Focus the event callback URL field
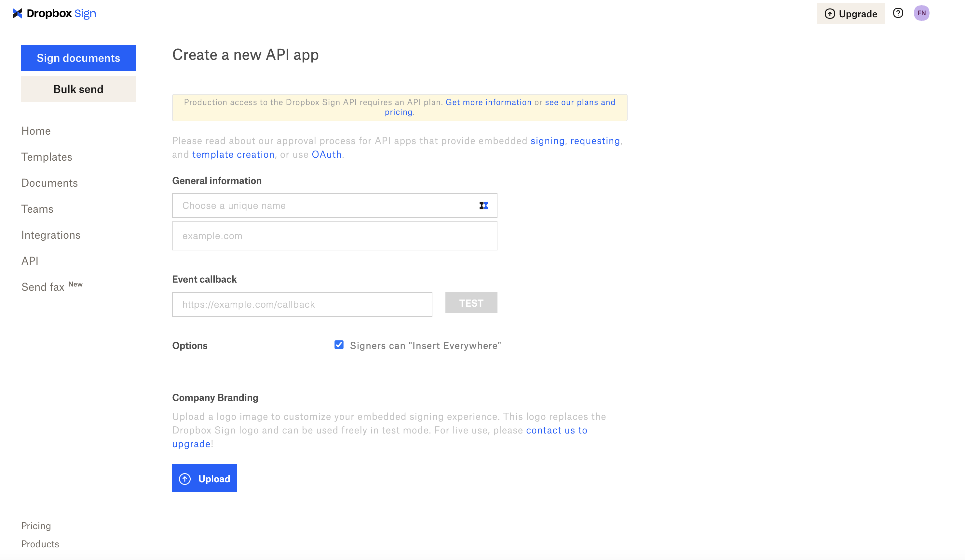The height and width of the screenshot is (560, 965). (302, 305)
